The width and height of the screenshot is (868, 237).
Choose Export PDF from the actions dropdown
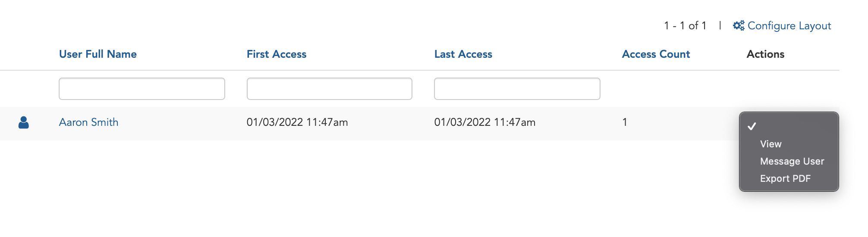[785, 178]
